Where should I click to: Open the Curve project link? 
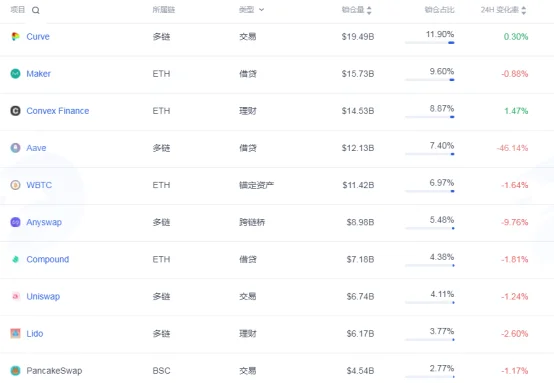(38, 36)
